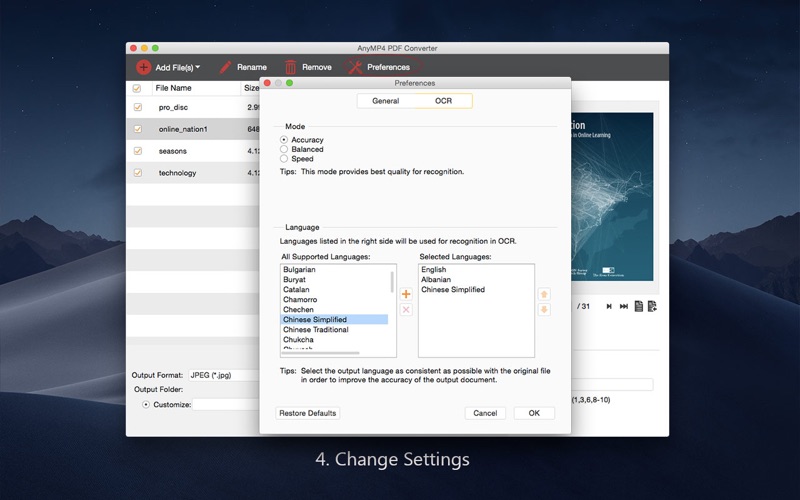Select Chinese Simplified in supported languages list
Viewport: 800px width, 500px height.
tap(334, 319)
